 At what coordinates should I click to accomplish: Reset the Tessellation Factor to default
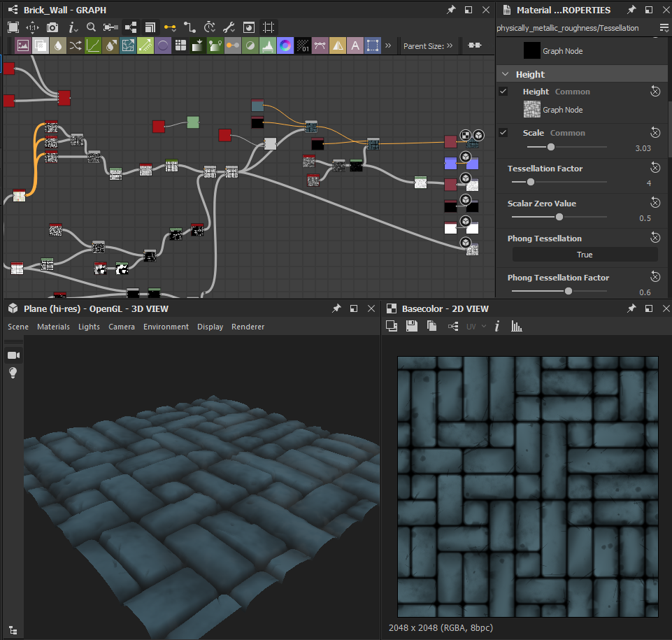655,168
